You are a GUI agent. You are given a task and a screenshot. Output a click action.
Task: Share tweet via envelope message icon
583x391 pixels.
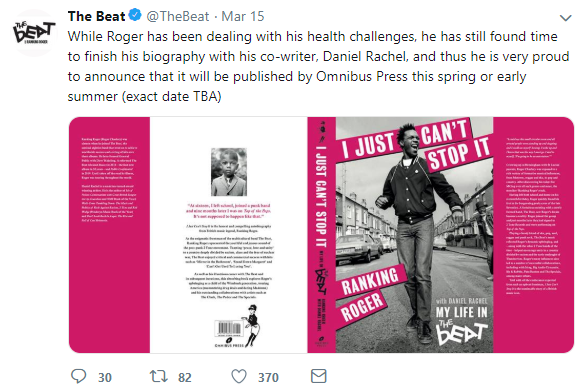click(319, 376)
